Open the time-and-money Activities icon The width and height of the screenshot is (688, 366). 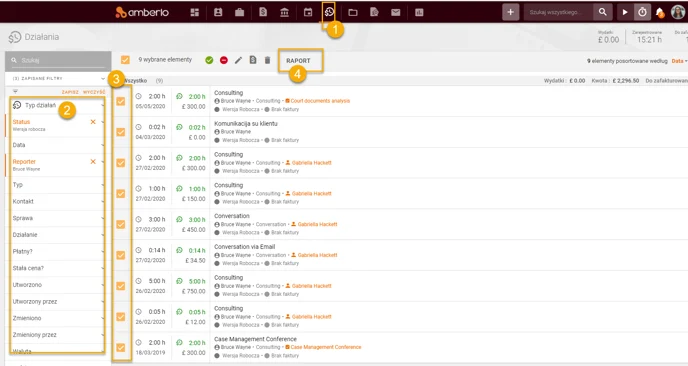[329, 12]
